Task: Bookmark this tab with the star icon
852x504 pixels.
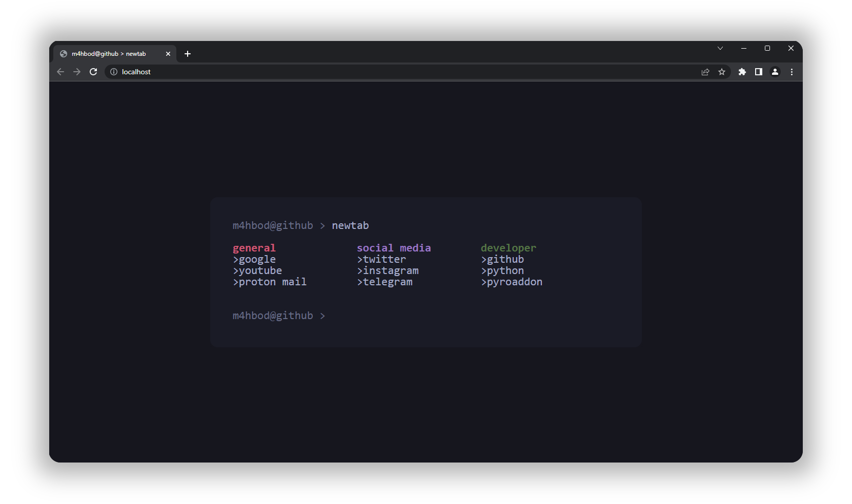Action: (722, 72)
